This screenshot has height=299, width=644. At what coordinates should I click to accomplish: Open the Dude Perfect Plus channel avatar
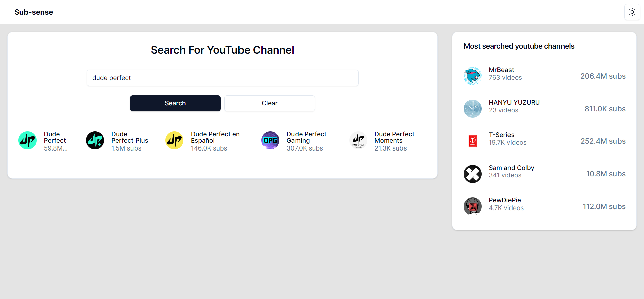(95, 140)
